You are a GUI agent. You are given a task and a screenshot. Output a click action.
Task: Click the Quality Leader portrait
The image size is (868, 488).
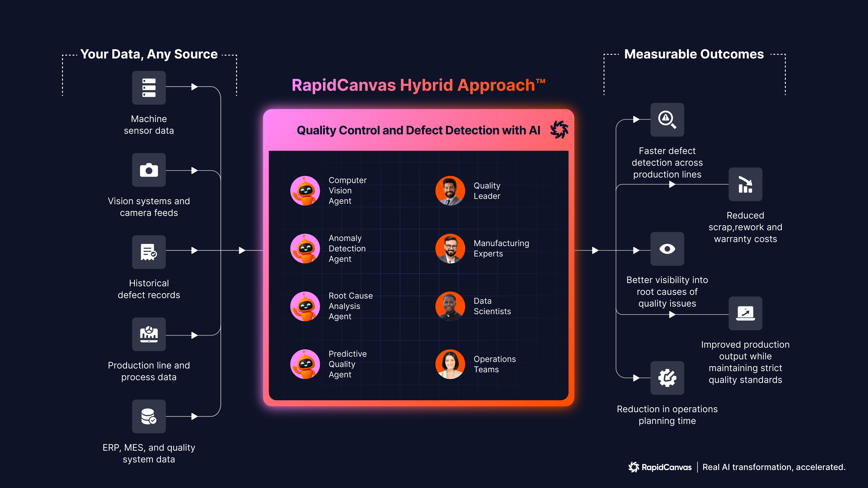pyautogui.click(x=450, y=191)
